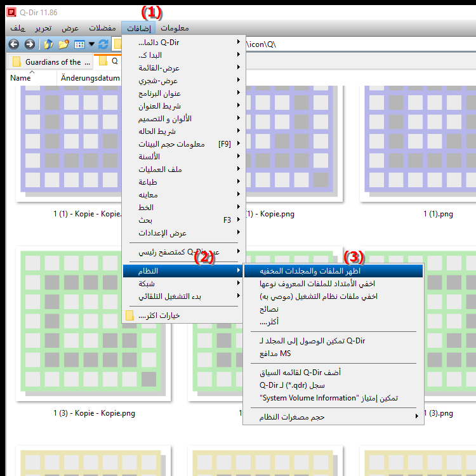Click file name 1 (1) - Kopie.png
The height and width of the screenshot is (476, 476).
(x=270, y=214)
